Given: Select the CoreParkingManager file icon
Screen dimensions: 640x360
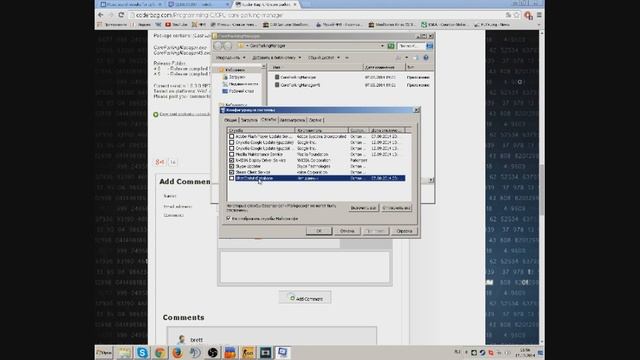Looking at the screenshot, I should click(277, 77).
